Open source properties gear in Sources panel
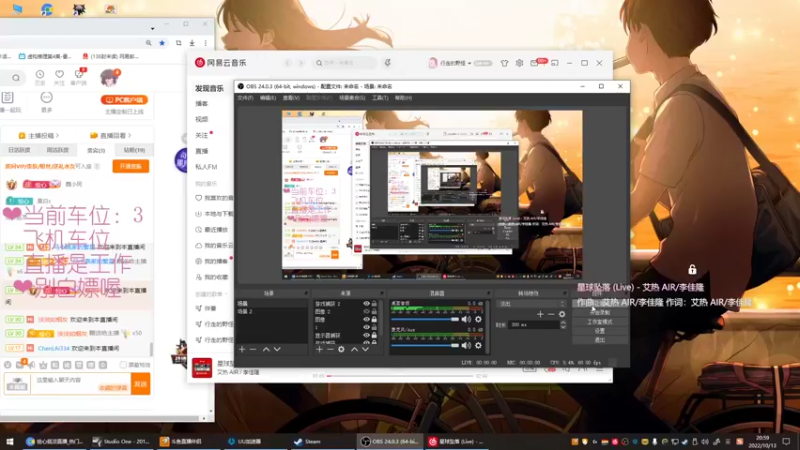 341,349
